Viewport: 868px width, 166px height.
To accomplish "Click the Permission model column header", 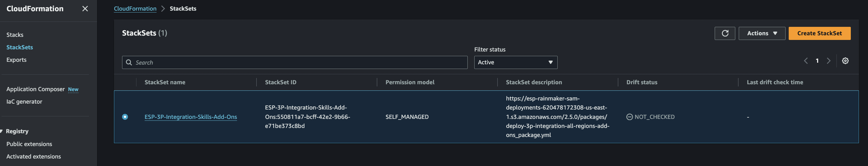I will [x=410, y=82].
